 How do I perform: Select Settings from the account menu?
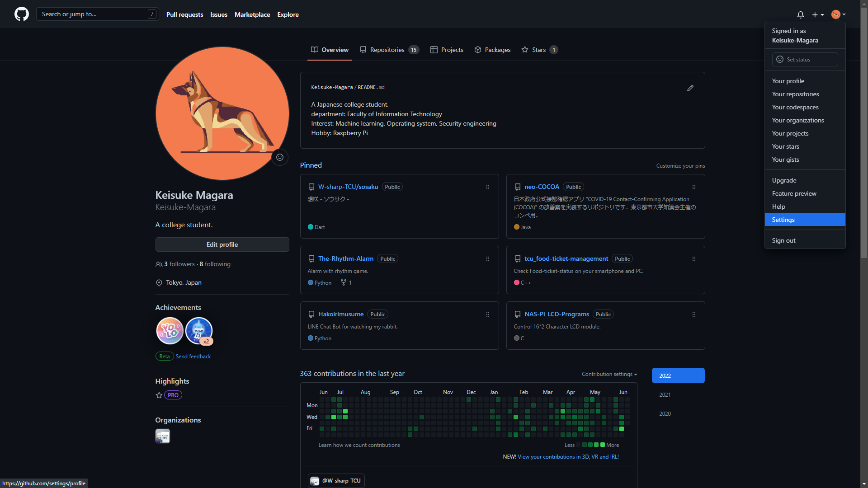(x=783, y=220)
